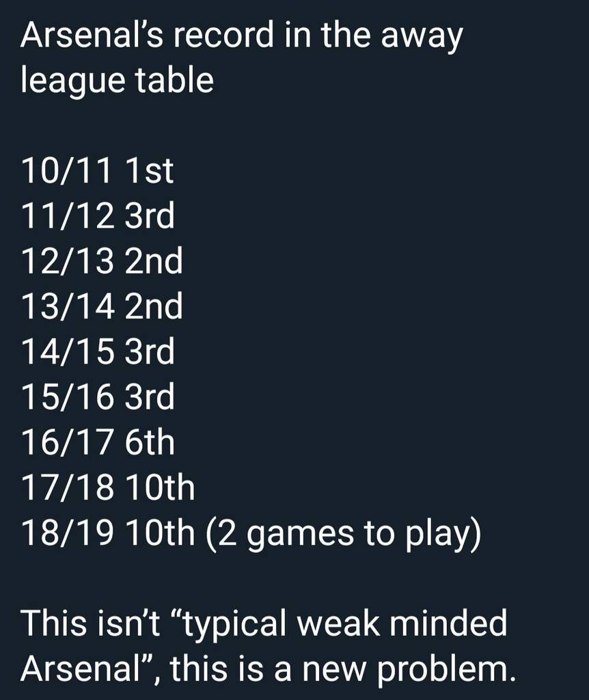Image resolution: width=589 pixels, height=700 pixels.
Task: Click the "18/19" season label
Action: tap(66, 533)
